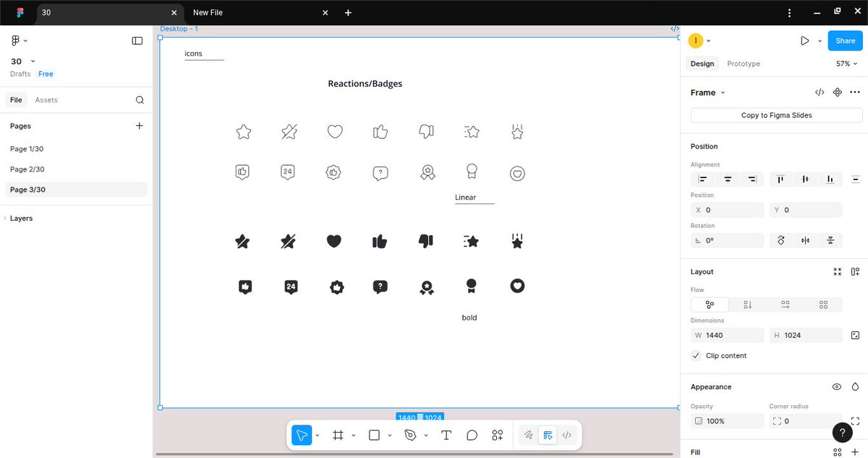Switch to the Design tab

pos(702,64)
